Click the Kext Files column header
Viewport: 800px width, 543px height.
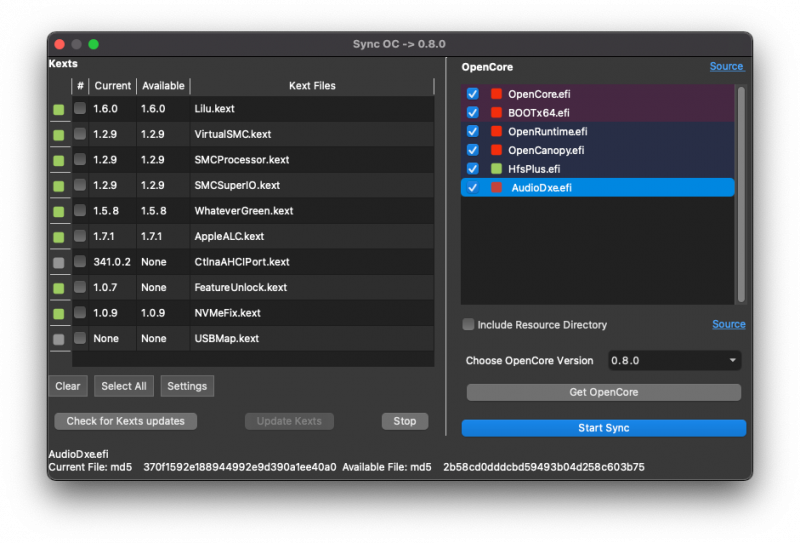click(x=312, y=86)
